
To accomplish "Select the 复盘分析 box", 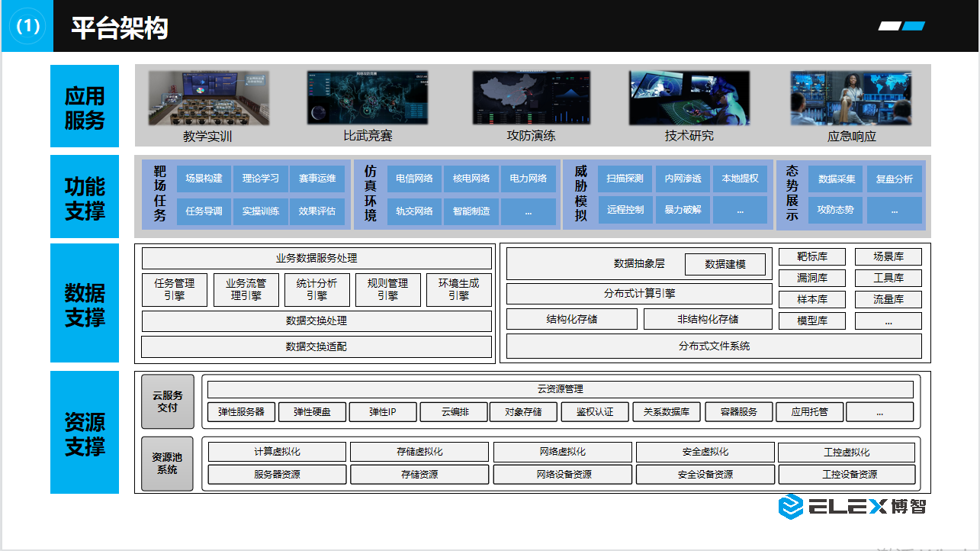I will pyautogui.click(x=894, y=179).
